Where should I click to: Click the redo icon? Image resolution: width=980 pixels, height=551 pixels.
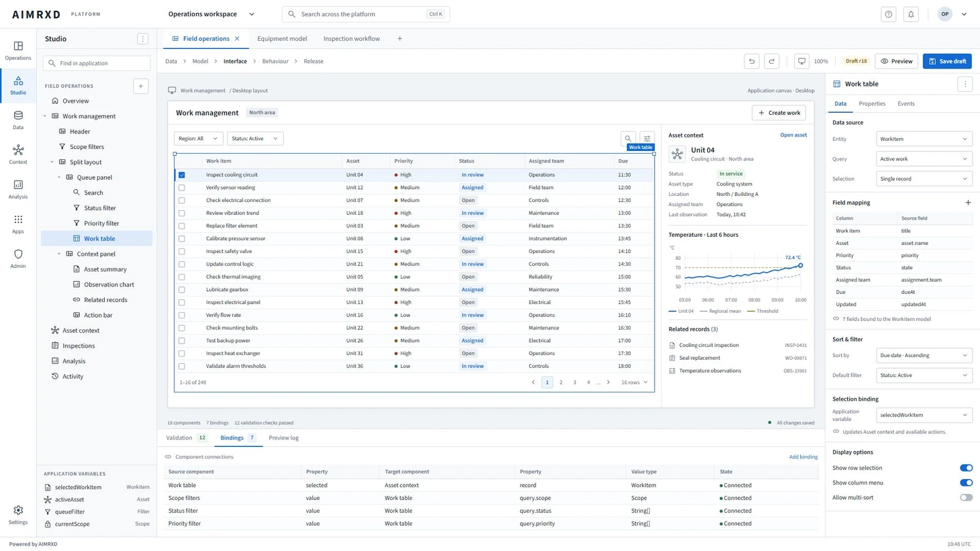(x=771, y=61)
